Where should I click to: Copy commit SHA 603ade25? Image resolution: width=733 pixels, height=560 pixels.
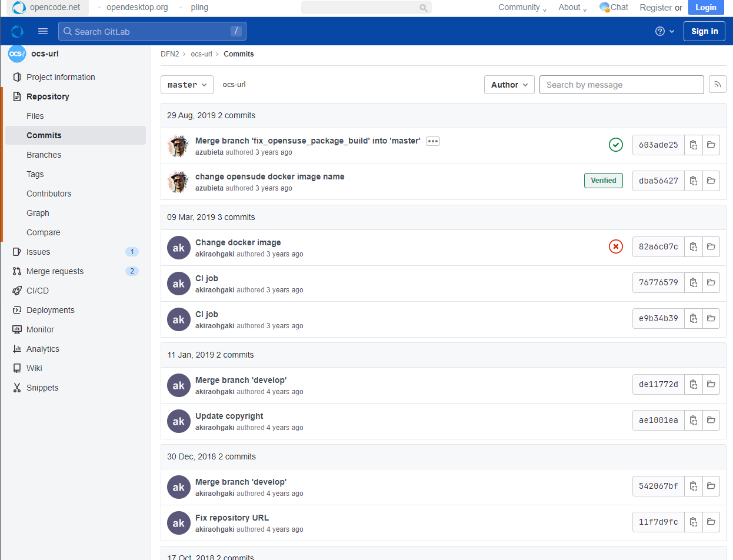click(x=694, y=145)
